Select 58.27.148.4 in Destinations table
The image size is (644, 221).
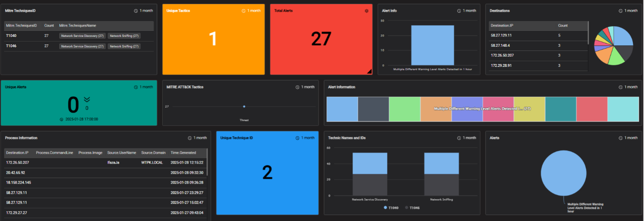click(500, 45)
